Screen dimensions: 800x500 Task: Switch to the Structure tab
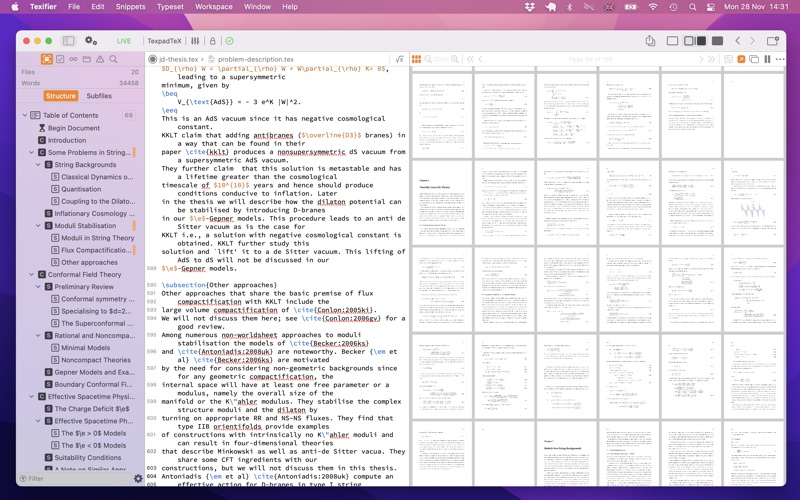tap(60, 96)
